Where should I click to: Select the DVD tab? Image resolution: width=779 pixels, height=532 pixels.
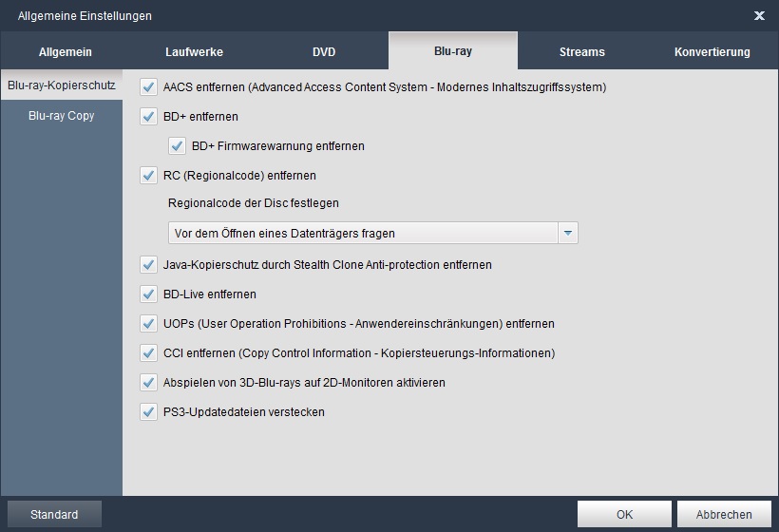coord(324,52)
